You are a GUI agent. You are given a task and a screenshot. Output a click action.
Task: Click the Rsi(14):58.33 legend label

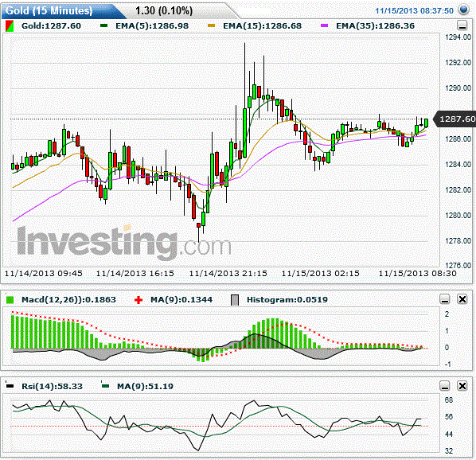tap(53, 386)
